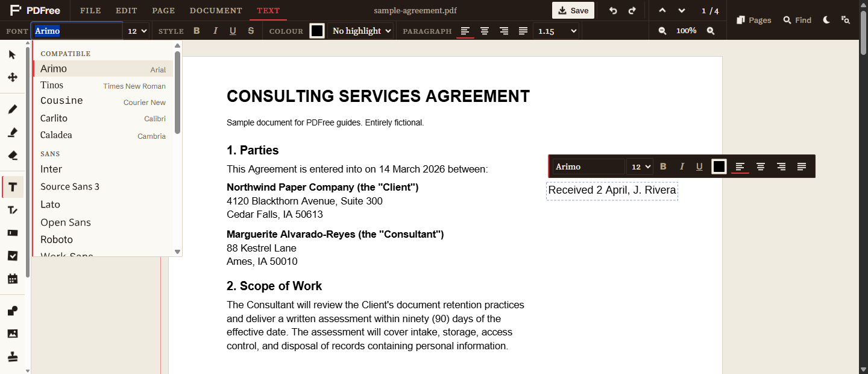The width and height of the screenshot is (868, 374).
Task: Select the highlighter tool
Action: tap(13, 132)
